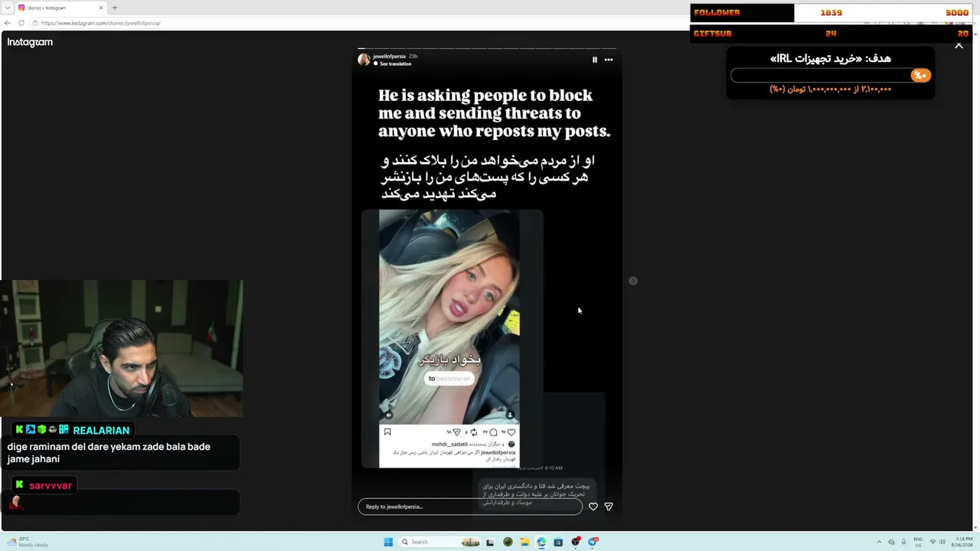Click the IRL goal progress bar
The width and height of the screenshot is (980, 551).
point(830,75)
